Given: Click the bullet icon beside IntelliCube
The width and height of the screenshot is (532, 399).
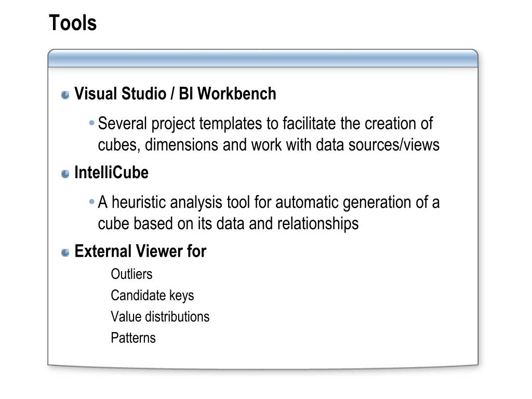Looking at the screenshot, I should click(65, 174).
